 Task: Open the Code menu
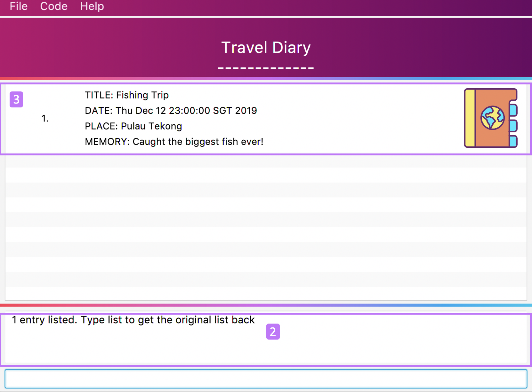[54, 6]
